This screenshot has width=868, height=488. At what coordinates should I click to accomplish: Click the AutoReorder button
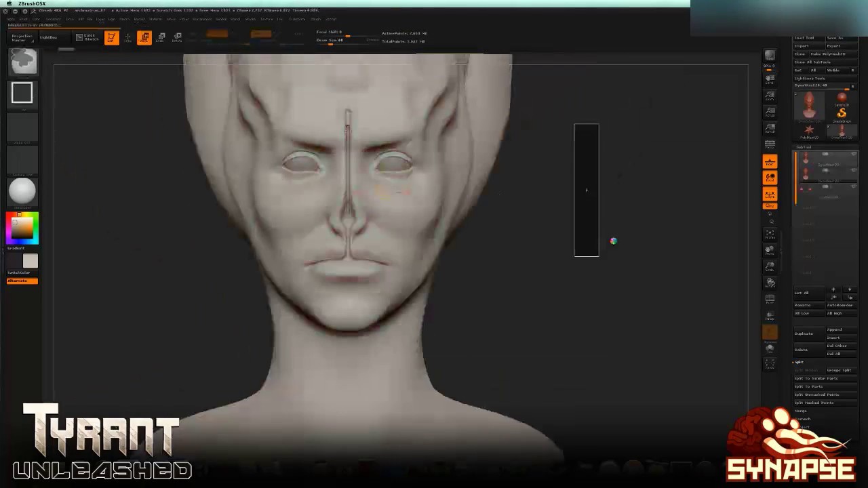[840, 305]
